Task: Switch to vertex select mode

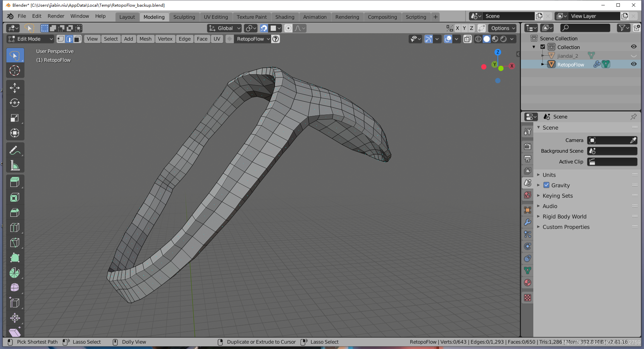Action: 61,39
